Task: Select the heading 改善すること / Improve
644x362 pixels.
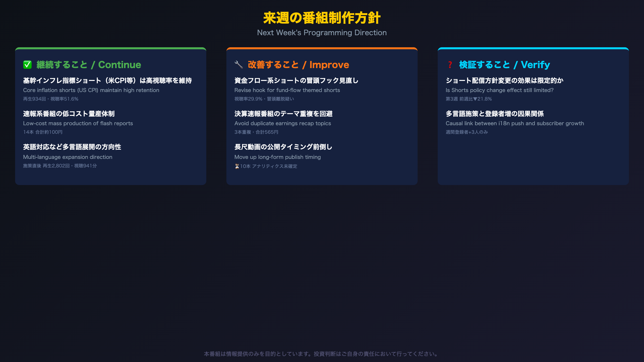Action: [x=298, y=65]
